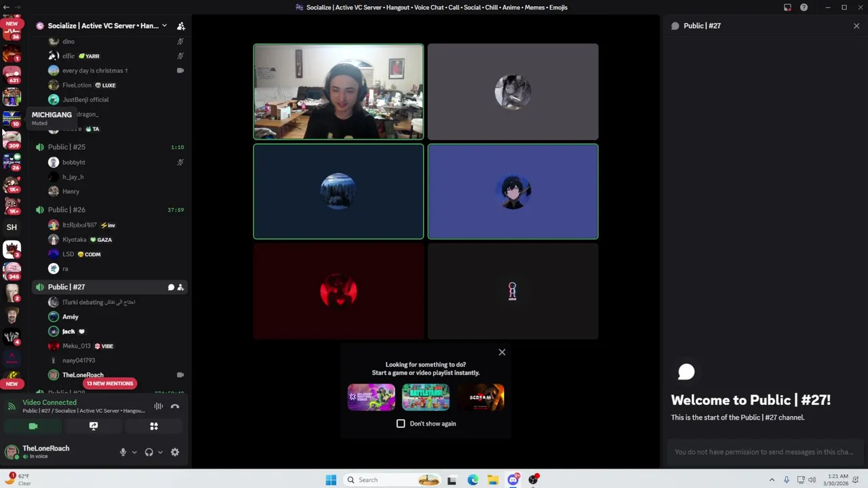
Task: Open the weather widget showing 62°F
Action: tap(19, 480)
